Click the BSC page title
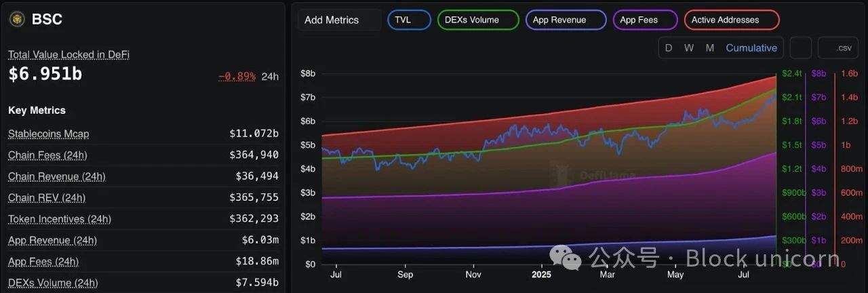This screenshot has height=293, width=868. tap(47, 19)
